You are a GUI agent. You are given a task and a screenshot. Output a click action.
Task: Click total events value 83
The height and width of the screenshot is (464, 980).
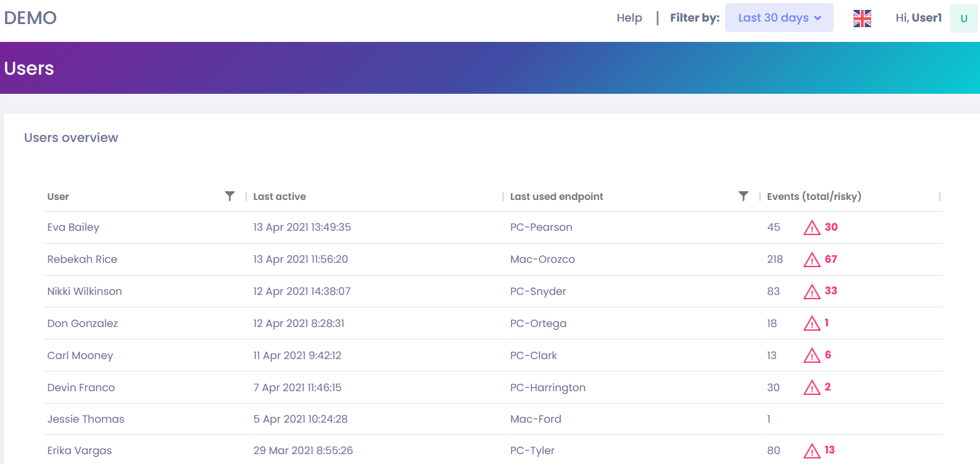(774, 291)
